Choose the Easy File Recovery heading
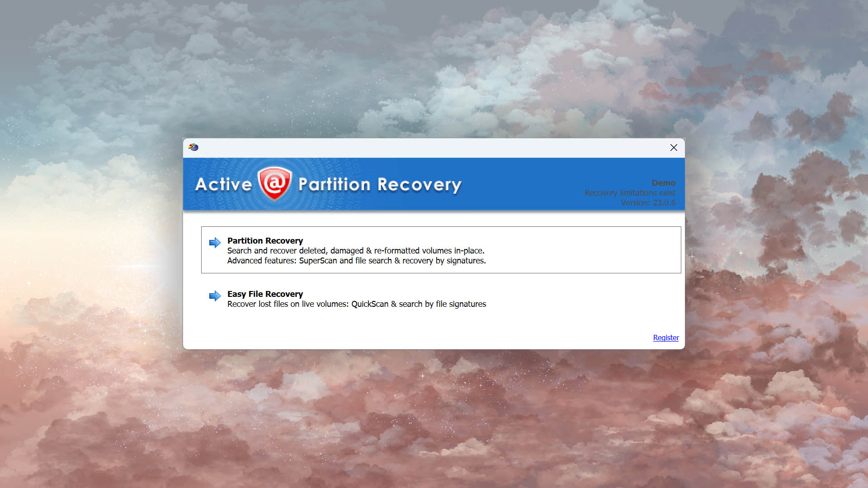This screenshot has height=488, width=868. pos(265,294)
